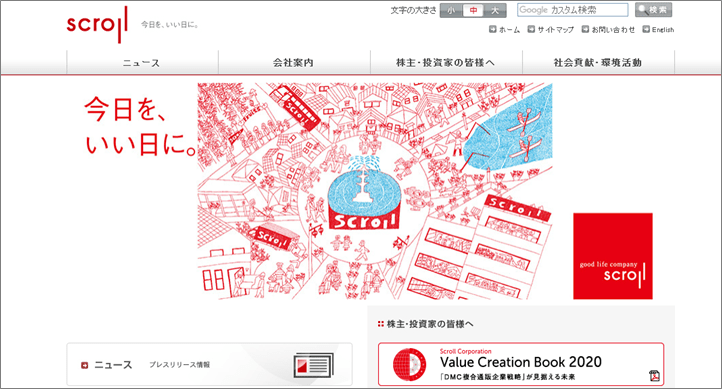Click arrow icon beside お問い合わせ

point(585,29)
